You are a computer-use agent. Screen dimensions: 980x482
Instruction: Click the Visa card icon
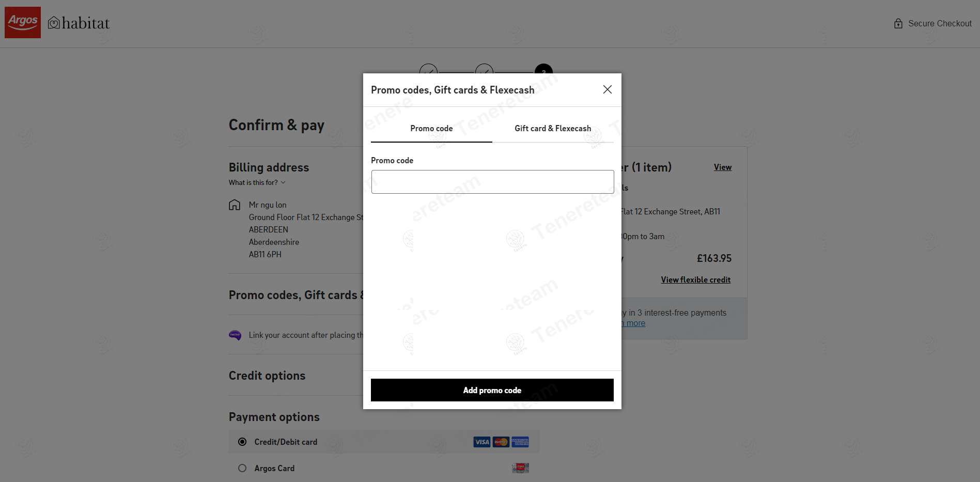click(x=481, y=442)
